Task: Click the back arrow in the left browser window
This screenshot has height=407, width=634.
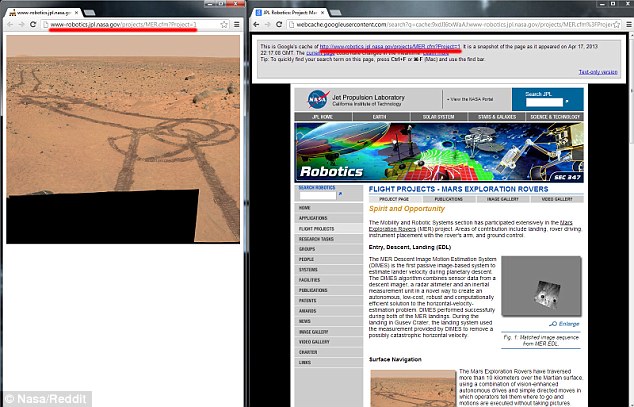Action: [10, 25]
